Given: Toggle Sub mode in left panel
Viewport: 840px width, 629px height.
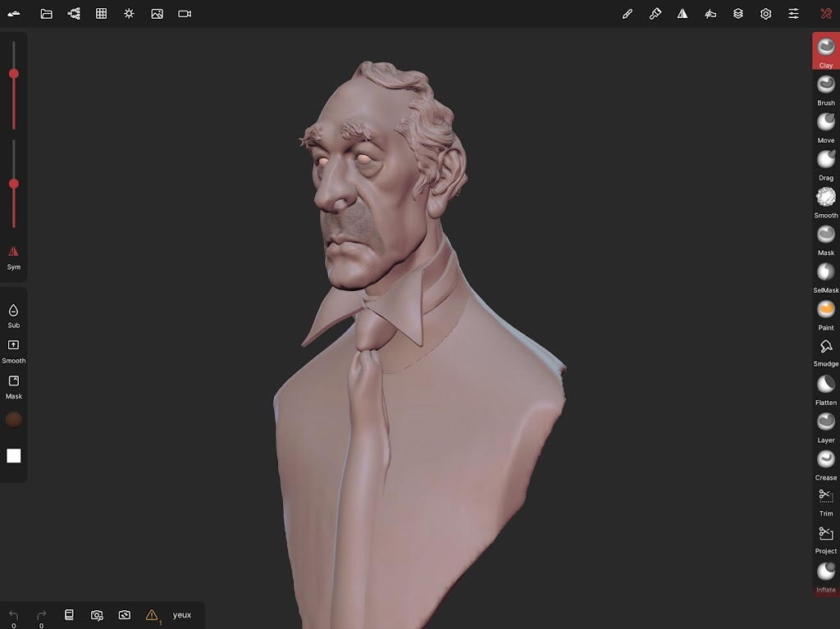Looking at the screenshot, I should [13, 313].
